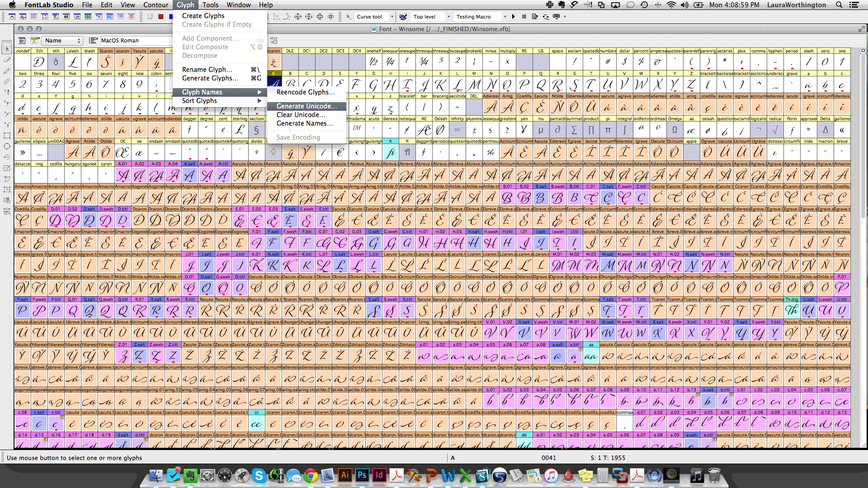Screen dimensions: 868x488
Task: Open the Name caption dropdown
Action: pos(62,40)
